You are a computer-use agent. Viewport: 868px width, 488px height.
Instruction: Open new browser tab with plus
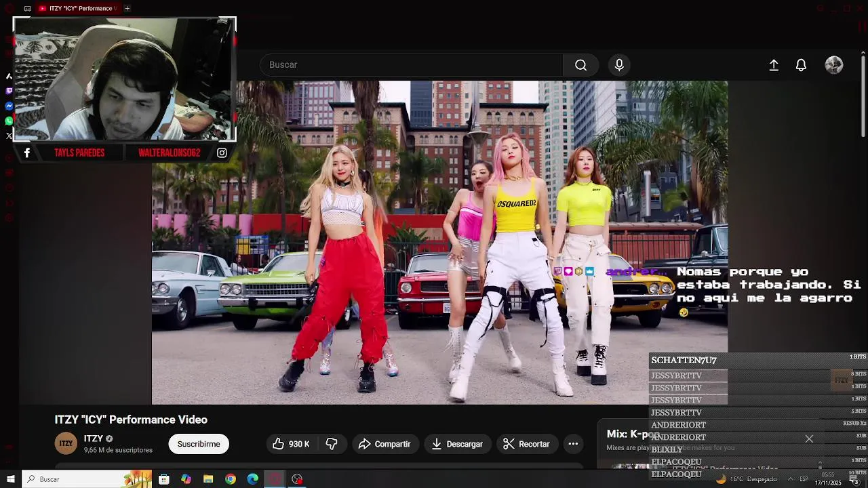(127, 8)
